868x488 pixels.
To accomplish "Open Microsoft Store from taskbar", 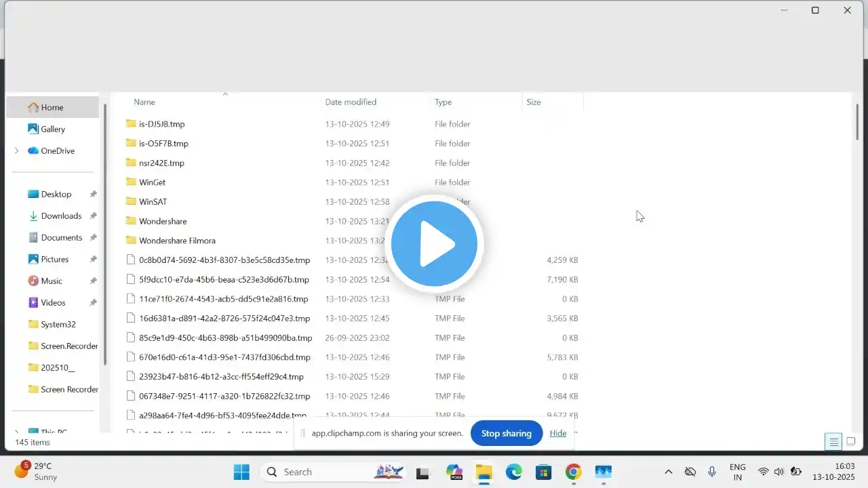I will 543,472.
